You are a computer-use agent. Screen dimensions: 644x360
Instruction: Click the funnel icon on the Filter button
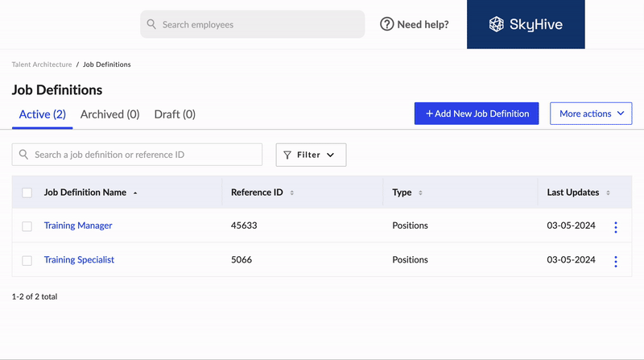click(287, 155)
